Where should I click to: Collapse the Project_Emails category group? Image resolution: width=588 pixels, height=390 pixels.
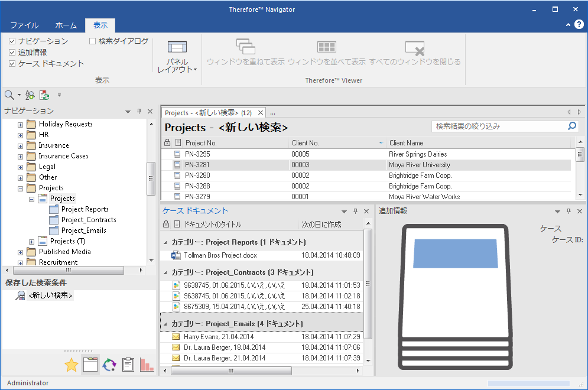(165, 324)
